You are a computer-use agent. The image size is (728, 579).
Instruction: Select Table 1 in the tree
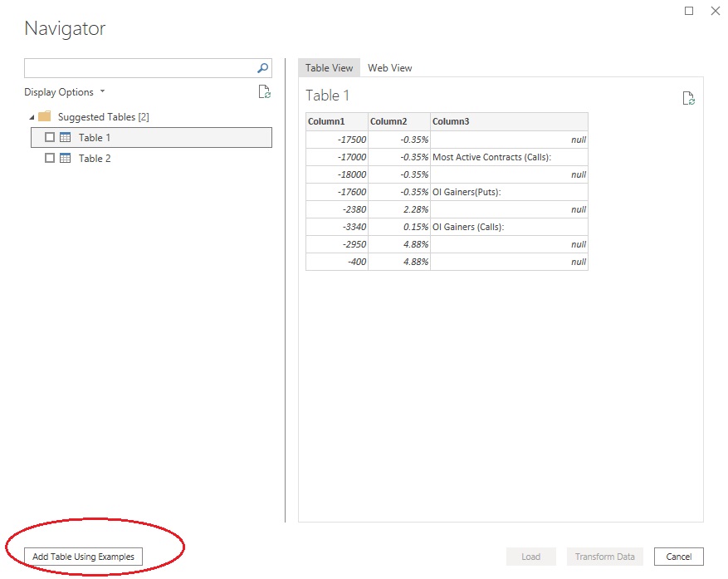[151, 138]
